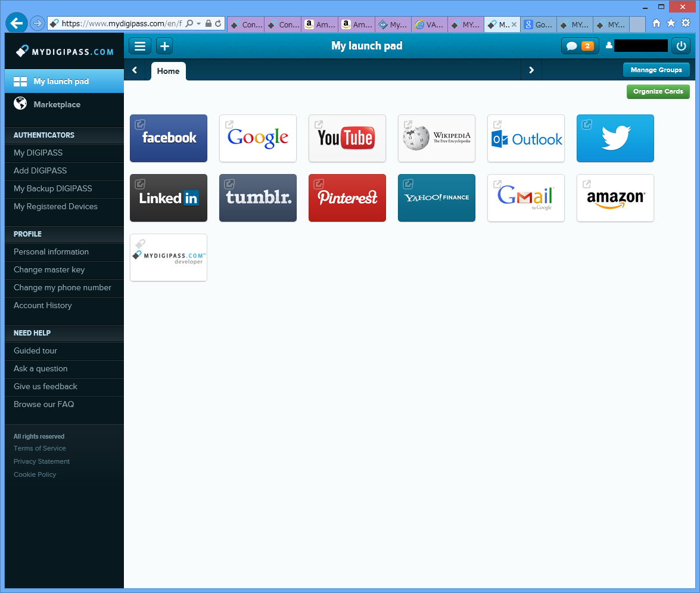This screenshot has height=593, width=700.
Task: Click the address bar URL field
Action: coord(122,24)
